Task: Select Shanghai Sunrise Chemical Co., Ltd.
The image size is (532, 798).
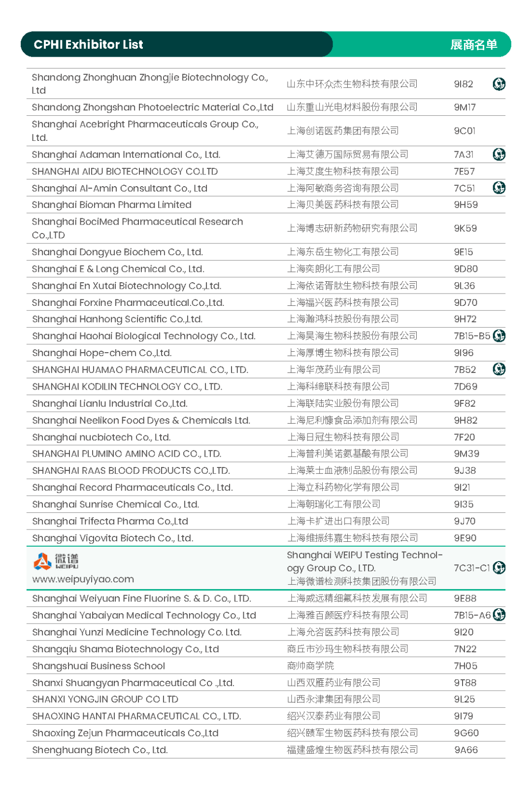Action: 115,504
